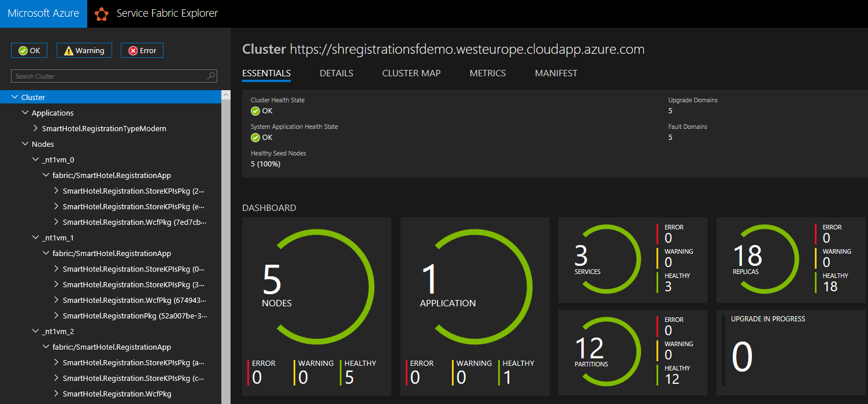Screen dimensions: 868x404
Task: Select fabric:/SmartHotel.RegistrationApp under _nt1vm_2
Action: click(x=112, y=347)
